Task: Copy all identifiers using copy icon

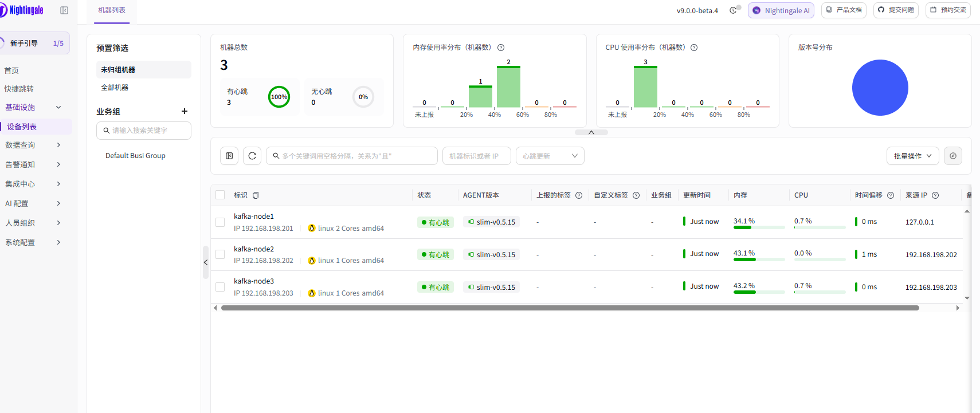Action: tap(256, 195)
